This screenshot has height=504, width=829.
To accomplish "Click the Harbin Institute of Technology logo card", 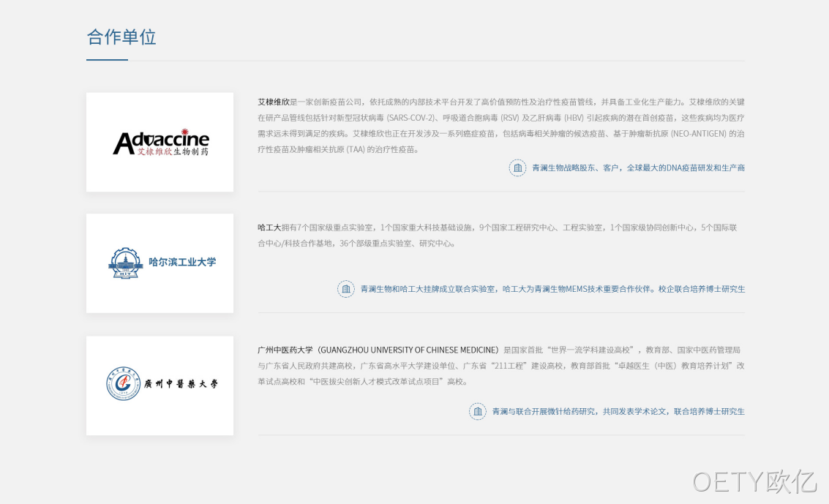I will point(160,263).
